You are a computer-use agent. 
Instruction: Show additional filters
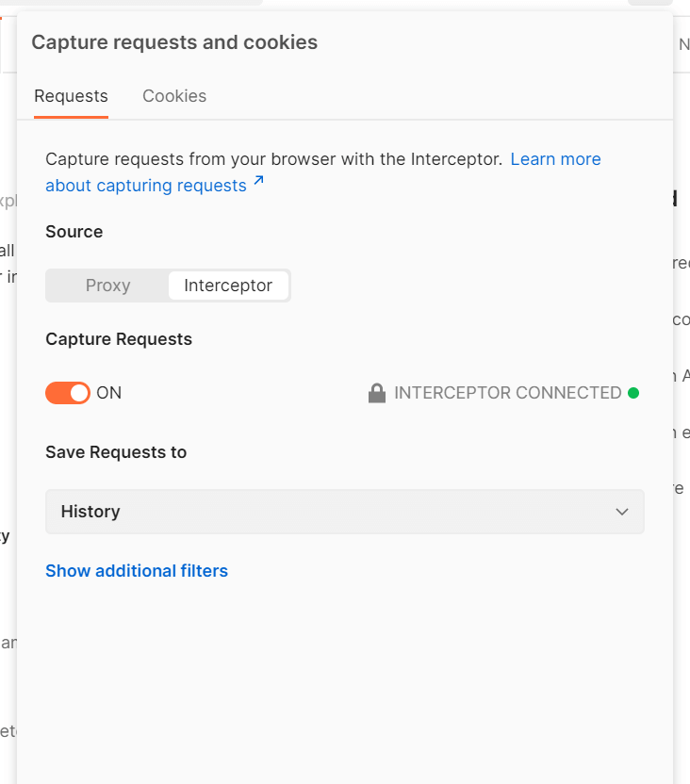137,571
